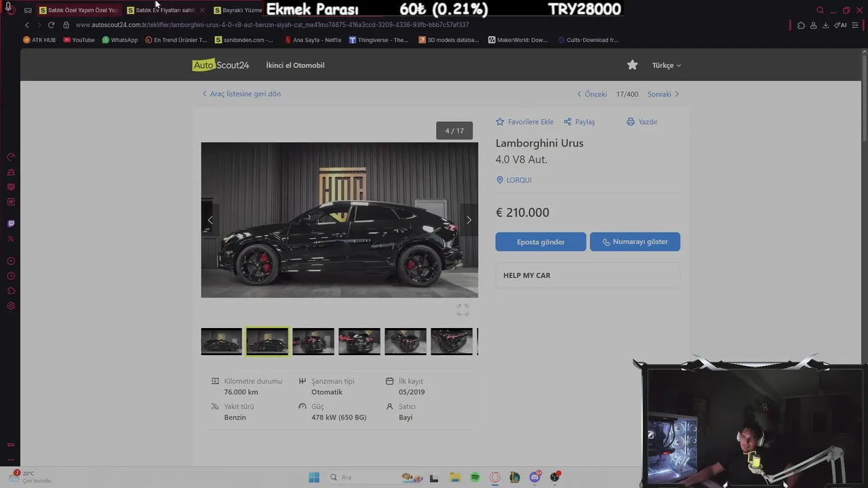Click the browser address bar URL
Image resolution: width=868 pixels, height=488 pixels.
tap(272, 25)
